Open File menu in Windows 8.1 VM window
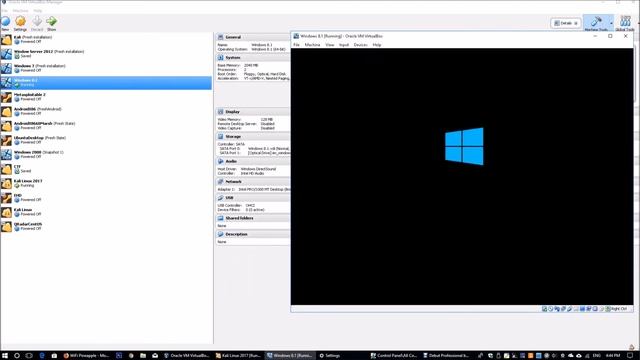640x360 pixels. click(296, 45)
